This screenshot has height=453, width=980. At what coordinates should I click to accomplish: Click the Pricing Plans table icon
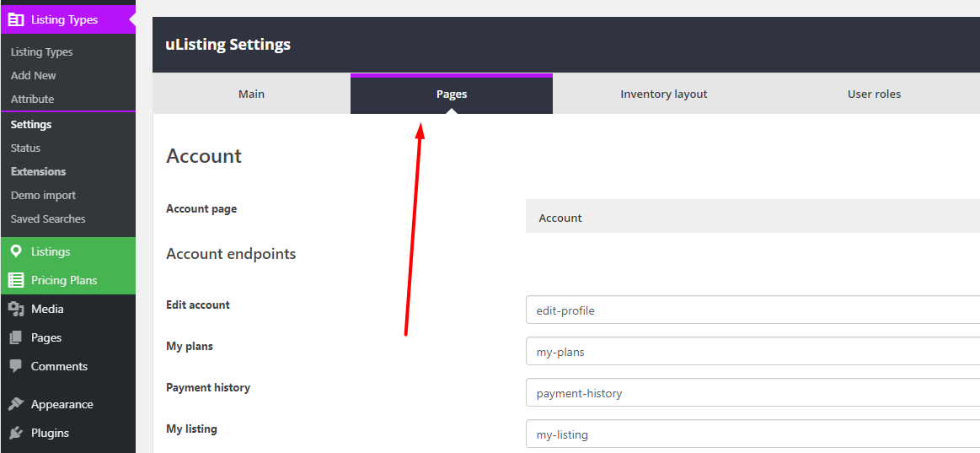pyautogui.click(x=16, y=280)
